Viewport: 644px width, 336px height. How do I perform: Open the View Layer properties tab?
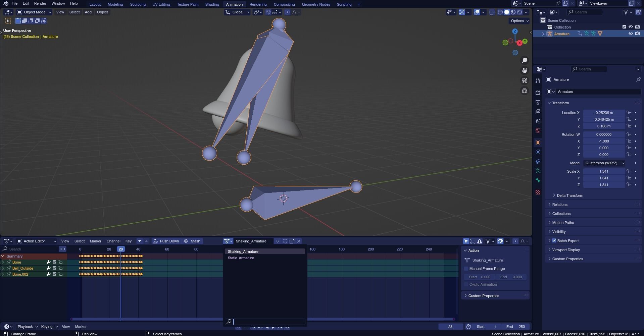click(538, 111)
